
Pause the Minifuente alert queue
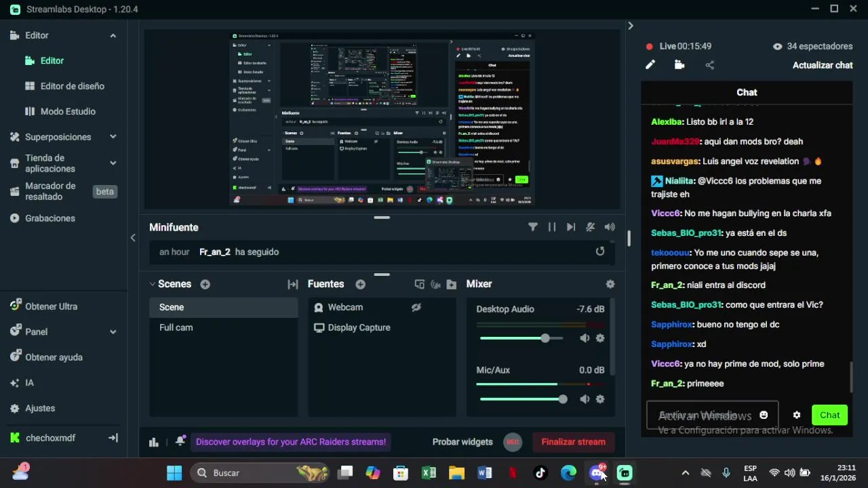(x=552, y=227)
